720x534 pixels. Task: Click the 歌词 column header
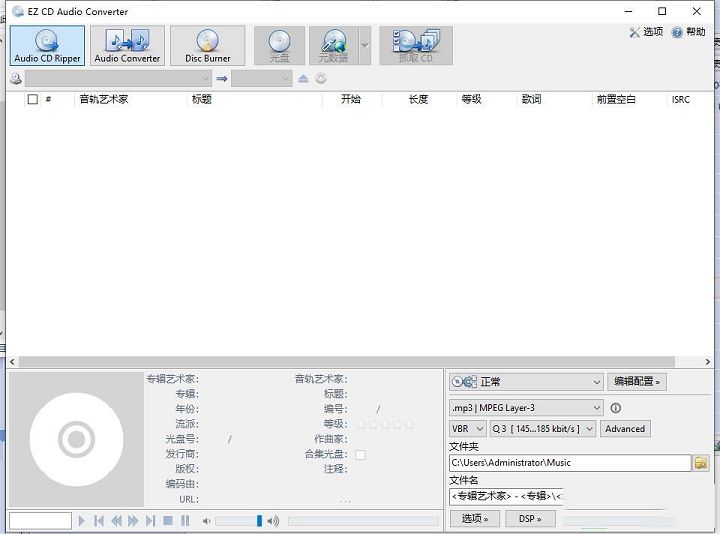pyautogui.click(x=532, y=99)
